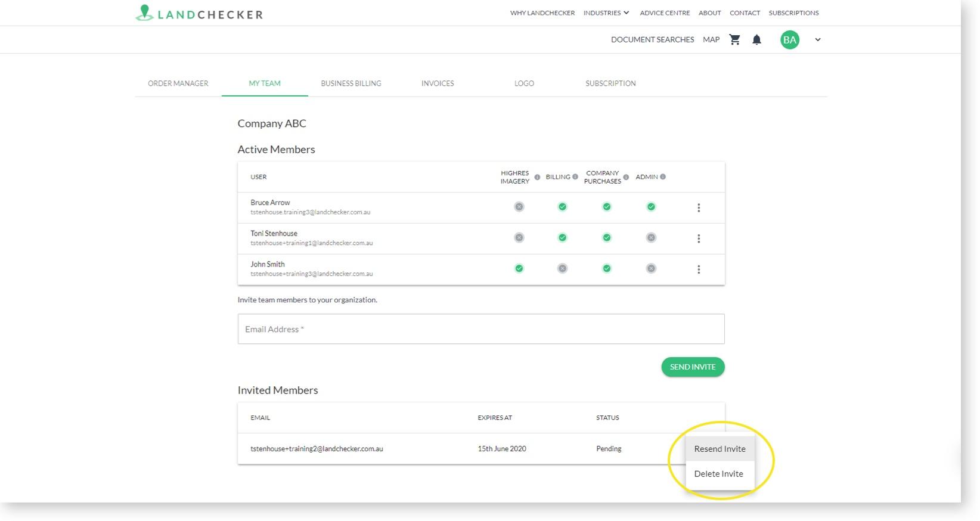Show info for Billing column
This screenshot has height=521, width=980.
pos(575,176)
